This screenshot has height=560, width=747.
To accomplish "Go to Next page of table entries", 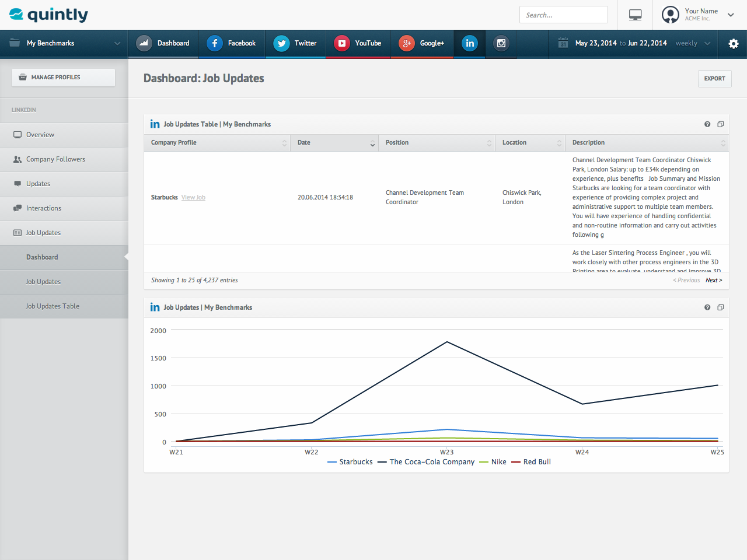I will click(714, 281).
